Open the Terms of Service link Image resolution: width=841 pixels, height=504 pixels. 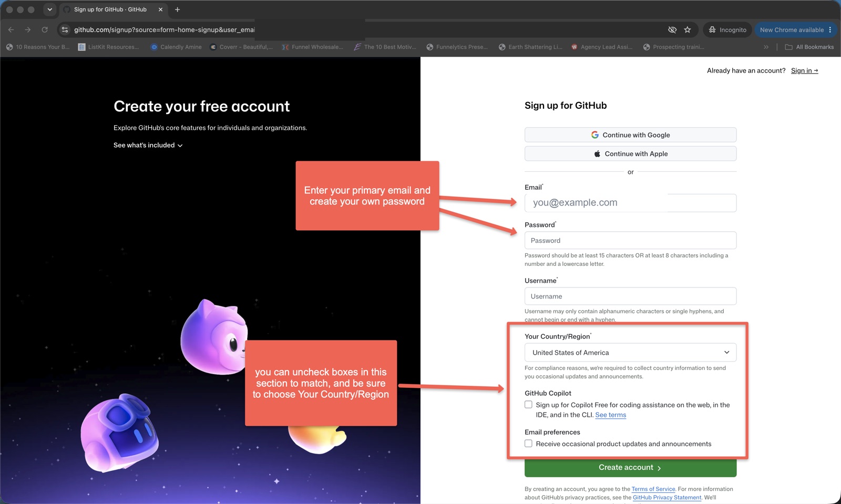pyautogui.click(x=653, y=489)
